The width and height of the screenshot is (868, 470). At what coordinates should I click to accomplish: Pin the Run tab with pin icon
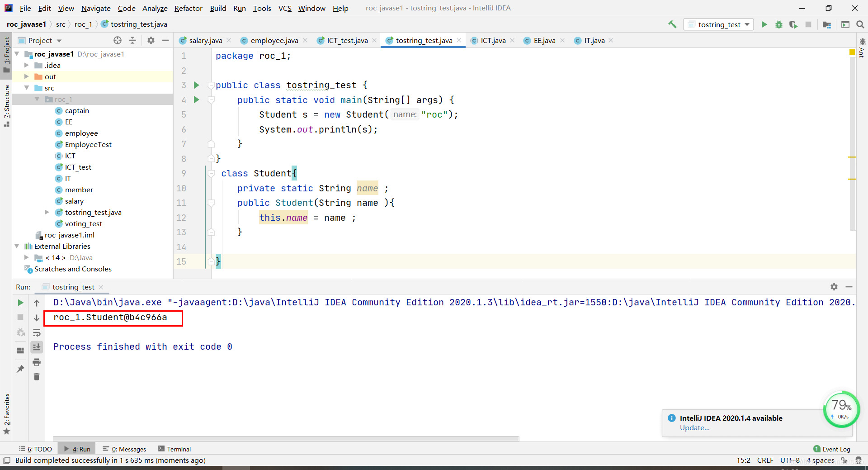coord(20,369)
